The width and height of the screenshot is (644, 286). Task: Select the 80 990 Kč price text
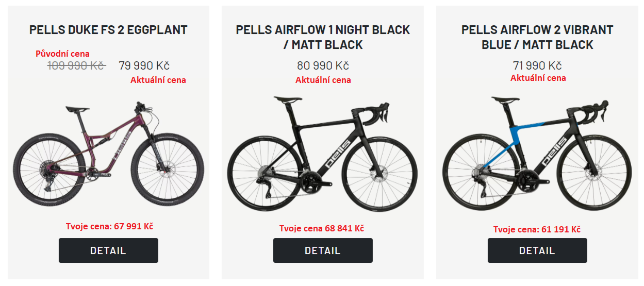(x=323, y=66)
